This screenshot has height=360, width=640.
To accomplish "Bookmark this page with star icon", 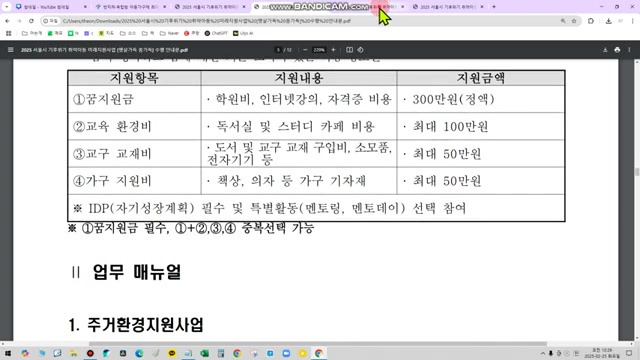I will (574, 21).
